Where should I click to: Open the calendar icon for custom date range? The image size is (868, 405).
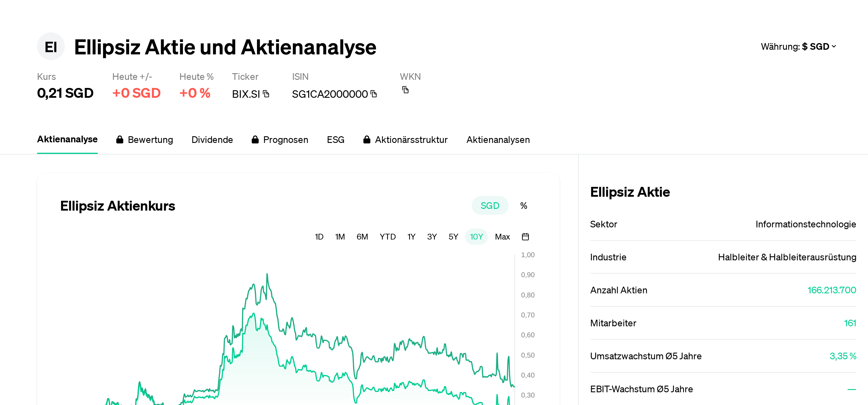pos(525,237)
